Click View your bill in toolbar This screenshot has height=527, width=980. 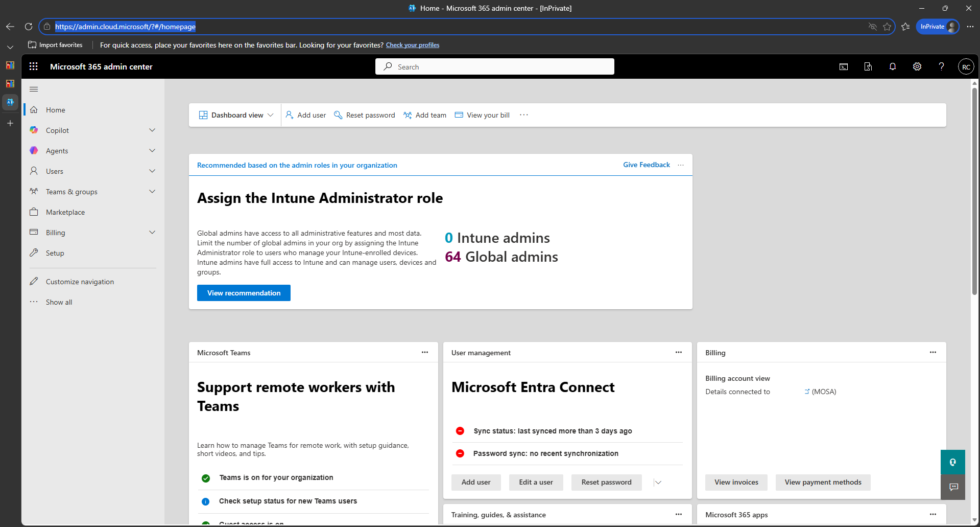click(482, 115)
